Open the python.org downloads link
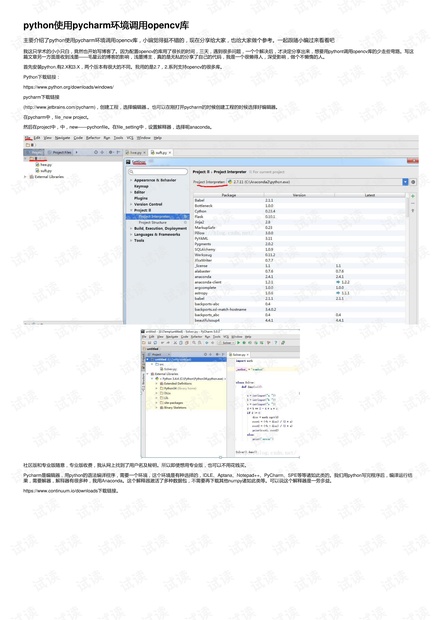The width and height of the screenshot is (440, 620). [68, 87]
